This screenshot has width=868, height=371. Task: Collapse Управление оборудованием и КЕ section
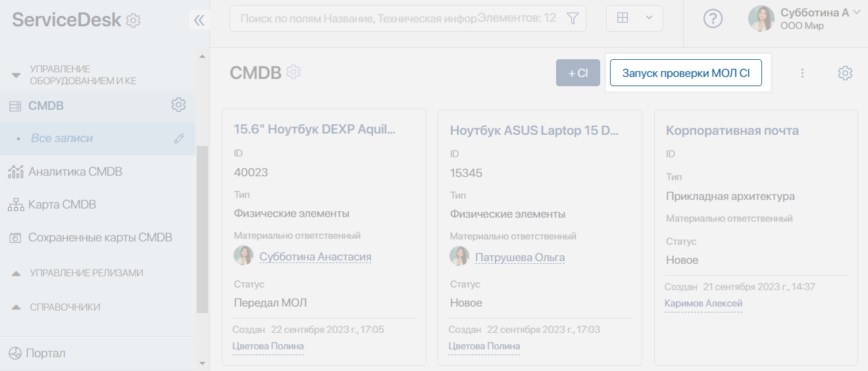16,75
